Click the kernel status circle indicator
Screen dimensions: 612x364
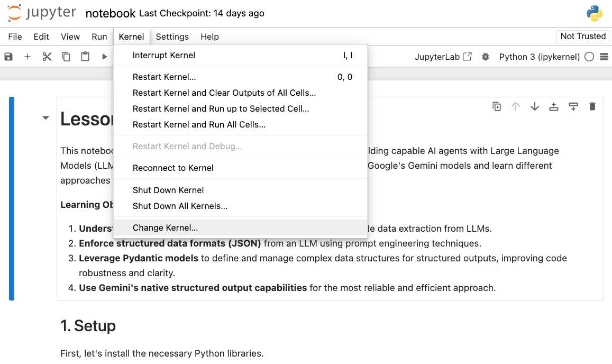pos(589,57)
